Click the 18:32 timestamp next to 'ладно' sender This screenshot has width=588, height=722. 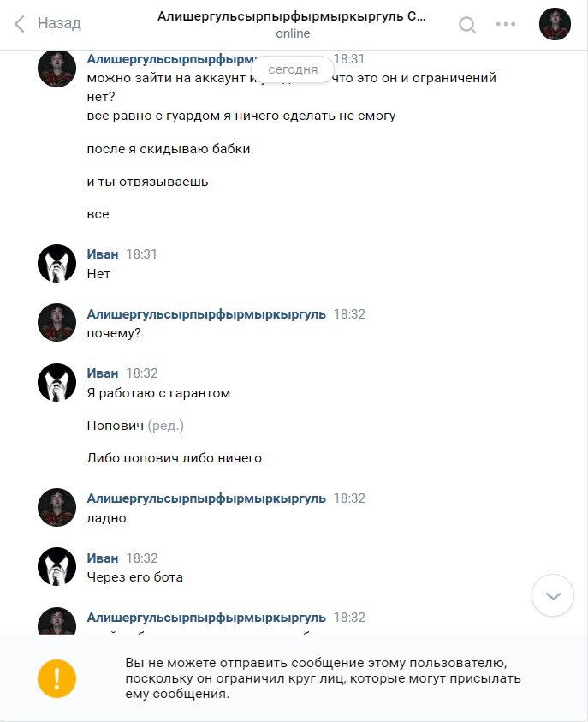click(349, 498)
